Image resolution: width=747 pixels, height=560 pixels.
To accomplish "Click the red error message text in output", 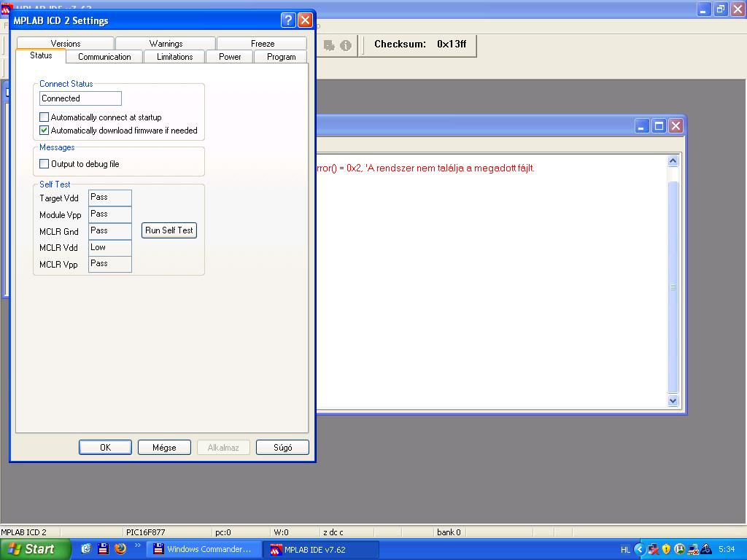I will 425,168.
